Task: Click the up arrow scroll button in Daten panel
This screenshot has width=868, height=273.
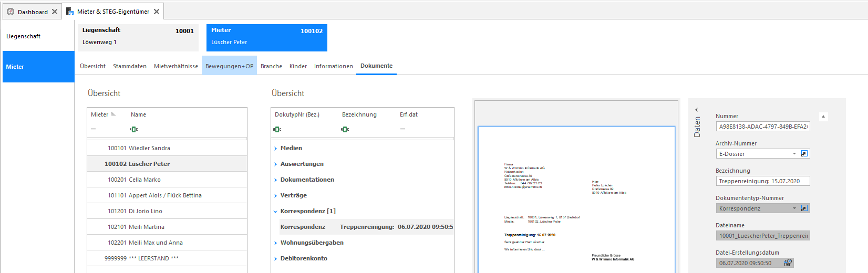Action: tap(823, 117)
